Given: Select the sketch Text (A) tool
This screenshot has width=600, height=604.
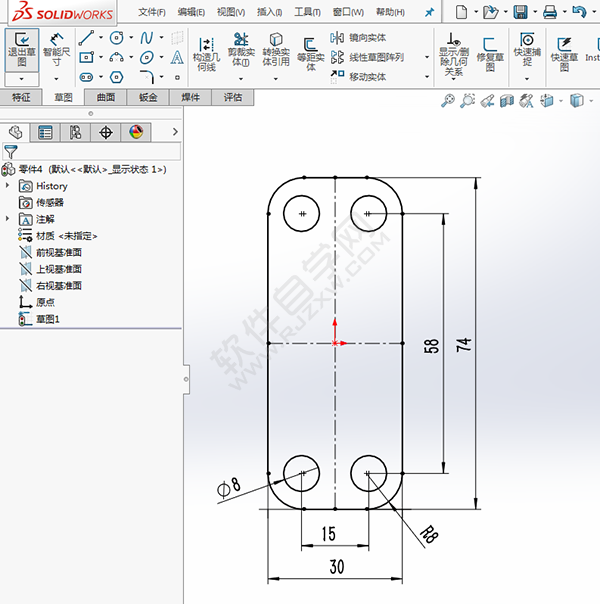Looking at the screenshot, I should coord(177,57).
